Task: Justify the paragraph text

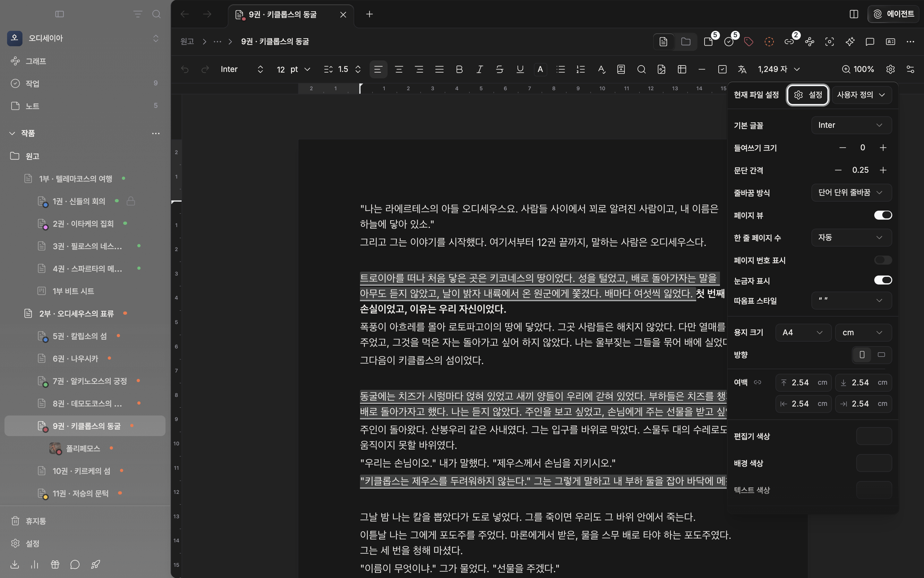Action: point(439,69)
